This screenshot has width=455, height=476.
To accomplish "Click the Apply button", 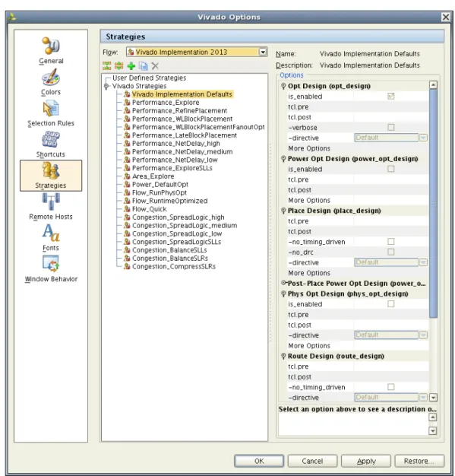I will 365,461.
